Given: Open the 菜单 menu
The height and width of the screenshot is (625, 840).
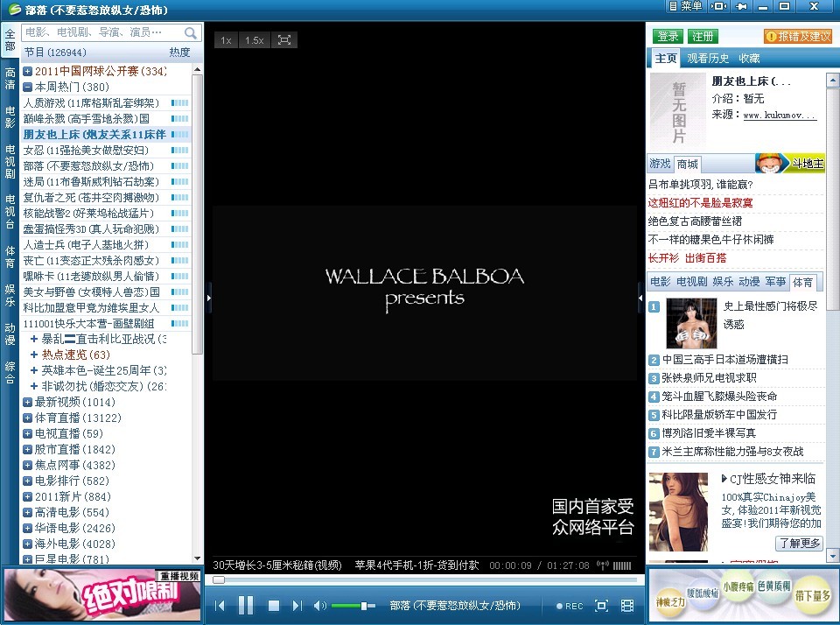Looking at the screenshot, I should click(x=685, y=7).
